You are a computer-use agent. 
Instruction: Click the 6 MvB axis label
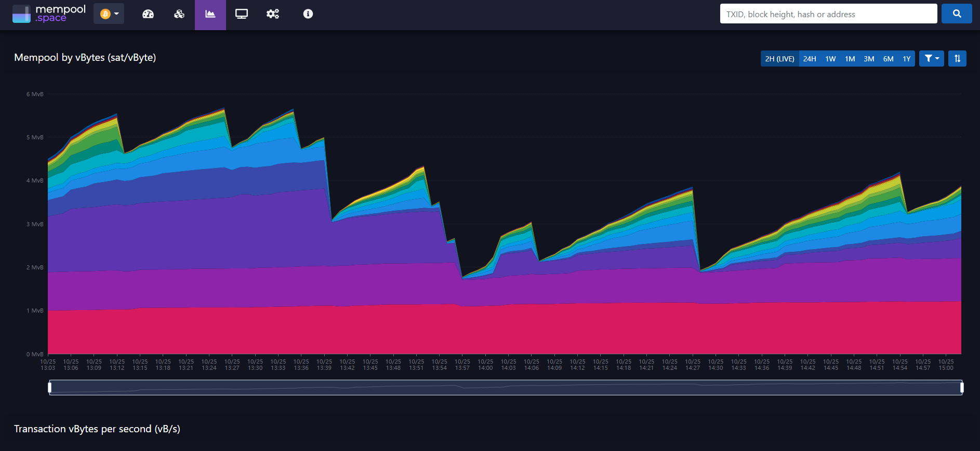coord(35,94)
